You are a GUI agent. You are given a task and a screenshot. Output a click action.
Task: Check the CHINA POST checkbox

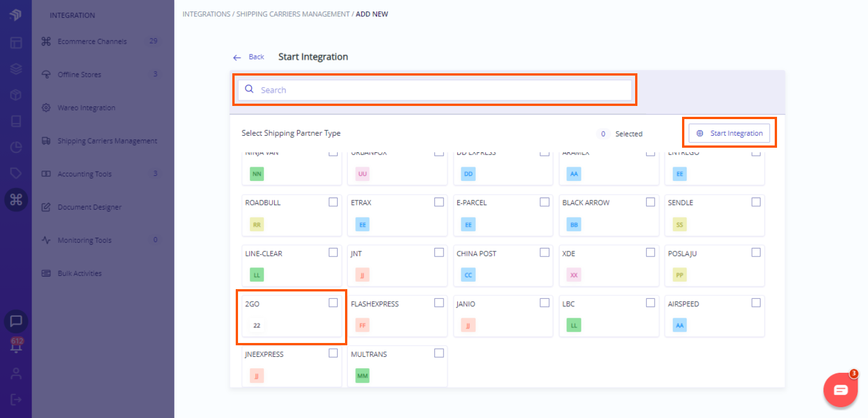(x=545, y=253)
